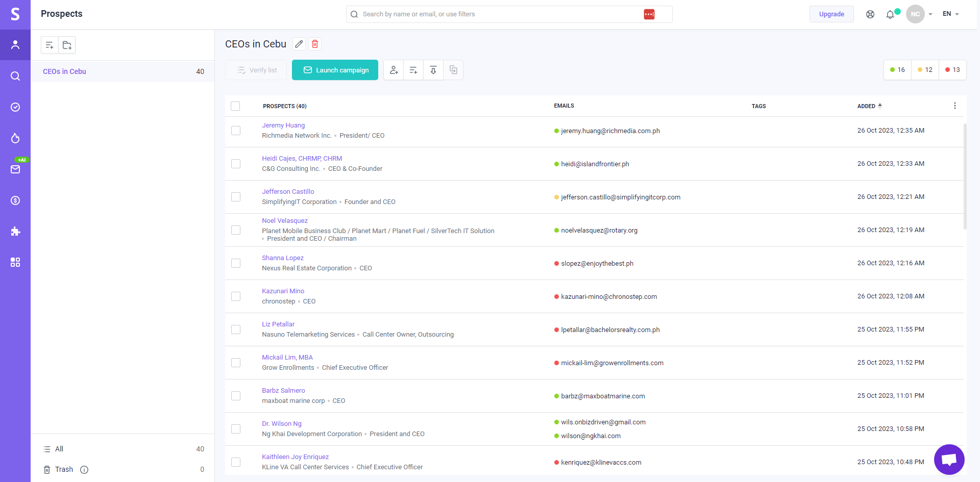980x482 pixels.
Task: Open the integrations puzzle icon in sidebar
Action: (x=15, y=232)
